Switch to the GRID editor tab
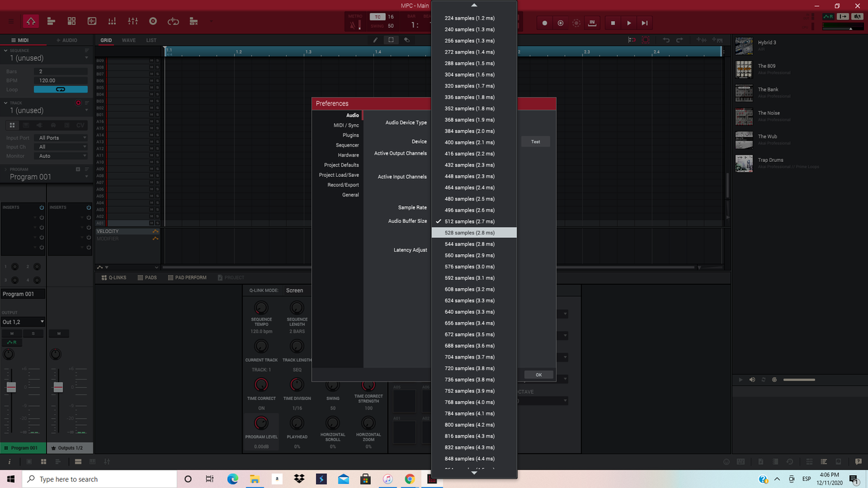The image size is (868, 488). point(106,40)
